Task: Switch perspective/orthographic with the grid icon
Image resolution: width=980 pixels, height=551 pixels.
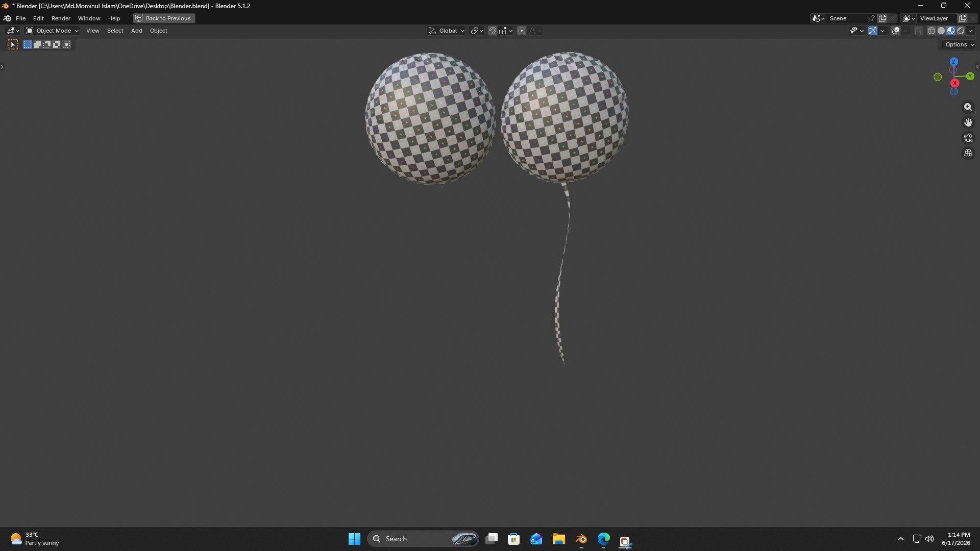Action: click(968, 153)
